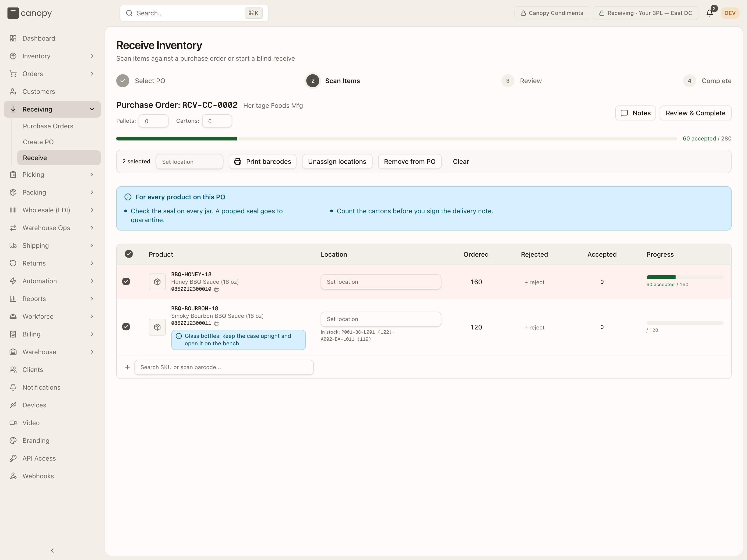The width and height of the screenshot is (747, 560).
Task: Click + reject for BBQ-BOURBON-18
Action: coord(534,327)
